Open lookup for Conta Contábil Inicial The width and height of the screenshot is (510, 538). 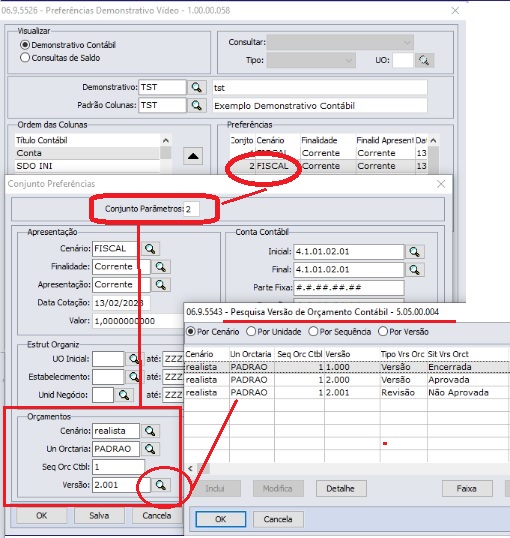click(x=415, y=252)
